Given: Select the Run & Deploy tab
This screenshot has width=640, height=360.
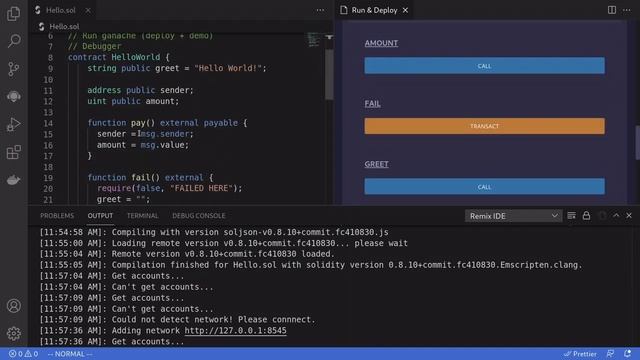Looking at the screenshot, I should [374, 10].
